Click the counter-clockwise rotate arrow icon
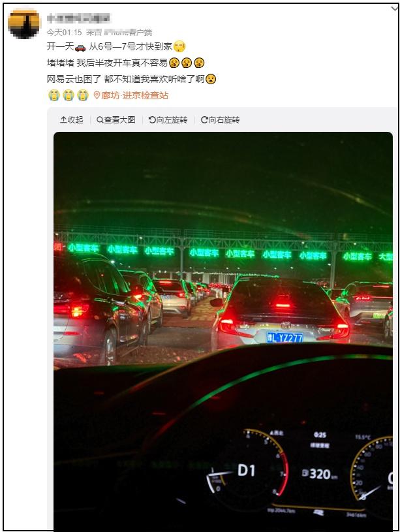This screenshot has width=400, height=532. (152, 119)
